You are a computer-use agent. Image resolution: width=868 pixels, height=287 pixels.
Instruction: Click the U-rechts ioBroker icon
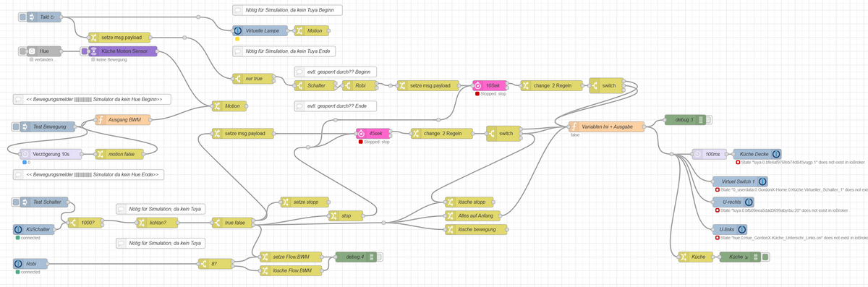click(x=749, y=202)
